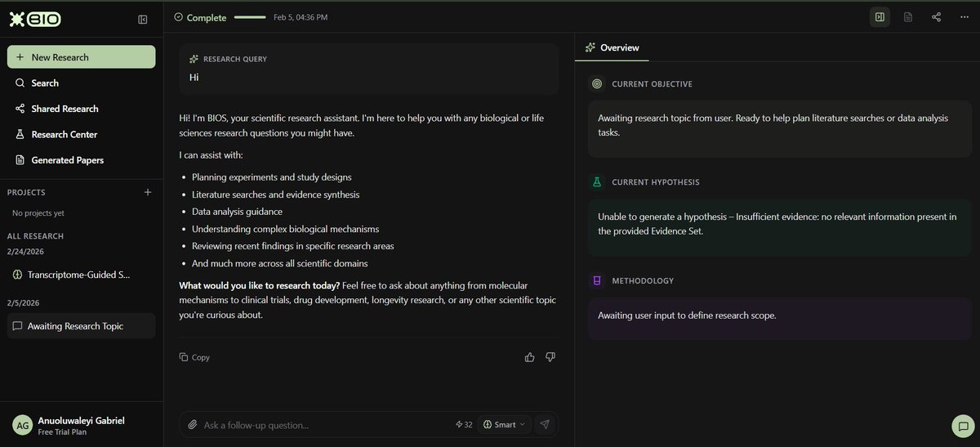Click the 'ALL RESEARCH' section header
The width and height of the screenshot is (980, 447).
point(35,236)
